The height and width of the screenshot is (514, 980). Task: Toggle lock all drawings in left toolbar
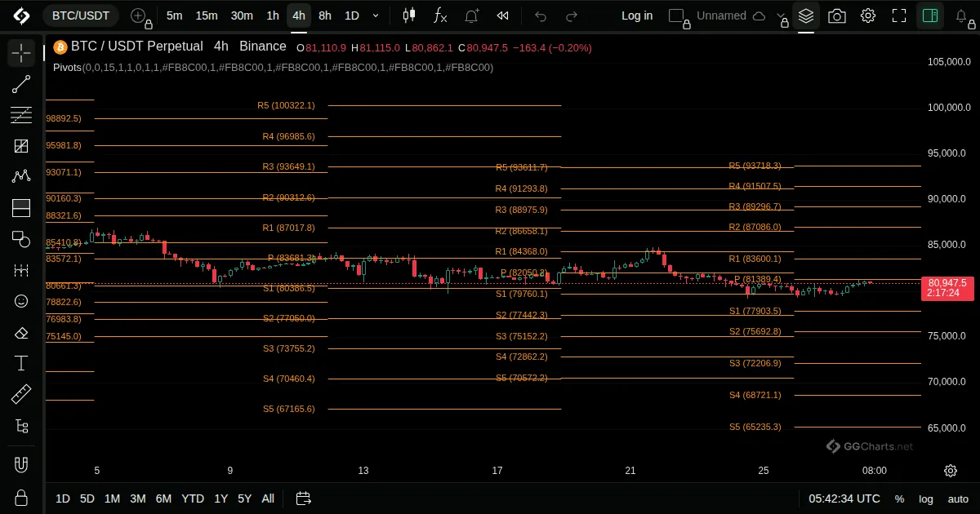coord(21,497)
